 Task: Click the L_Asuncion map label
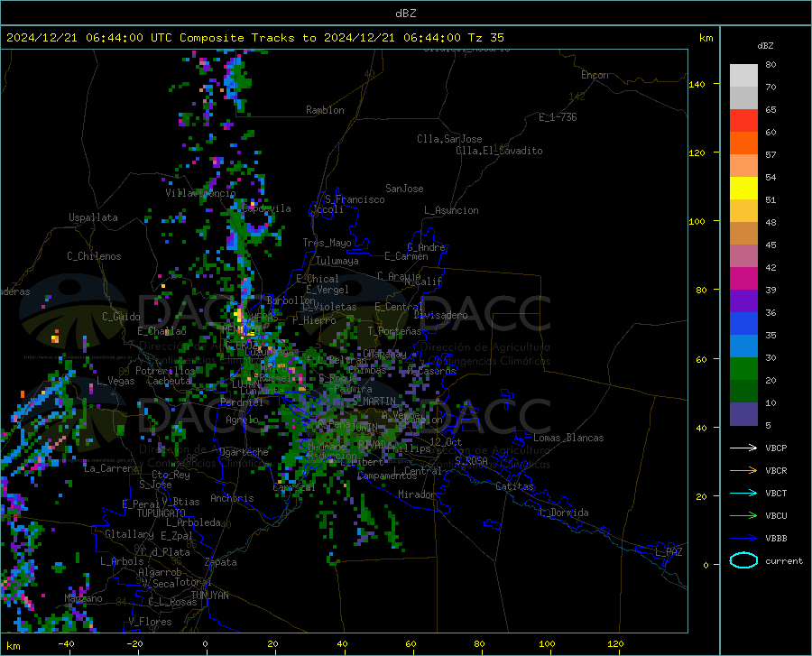[x=451, y=210]
